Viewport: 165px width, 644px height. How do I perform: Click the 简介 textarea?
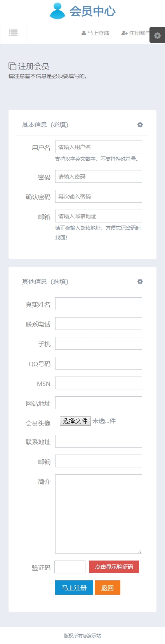tap(99, 514)
